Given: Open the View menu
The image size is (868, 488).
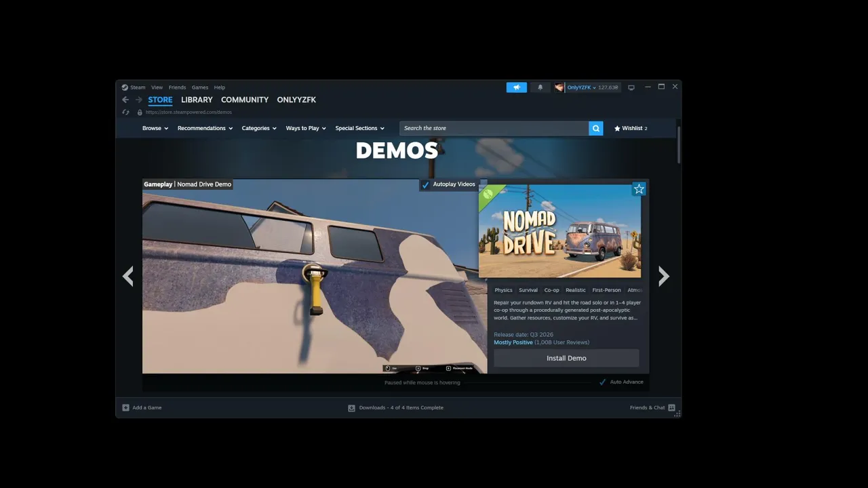Looking at the screenshot, I should point(157,87).
